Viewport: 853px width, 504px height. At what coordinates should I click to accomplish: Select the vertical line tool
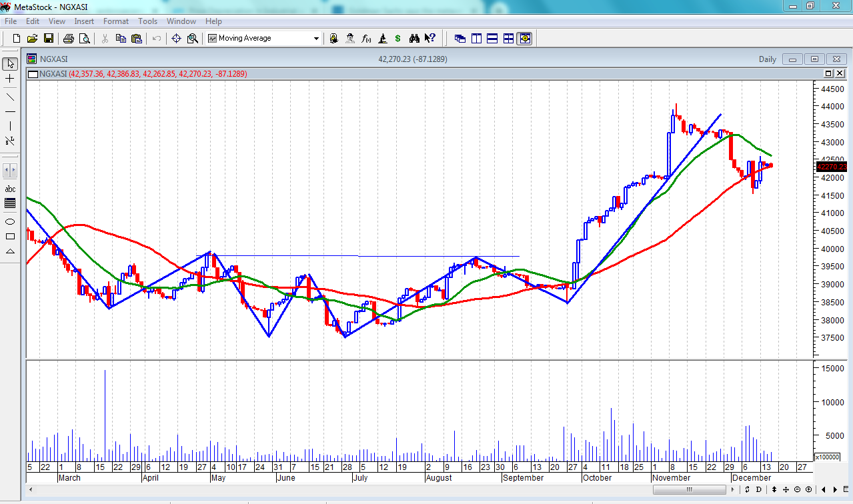10,126
